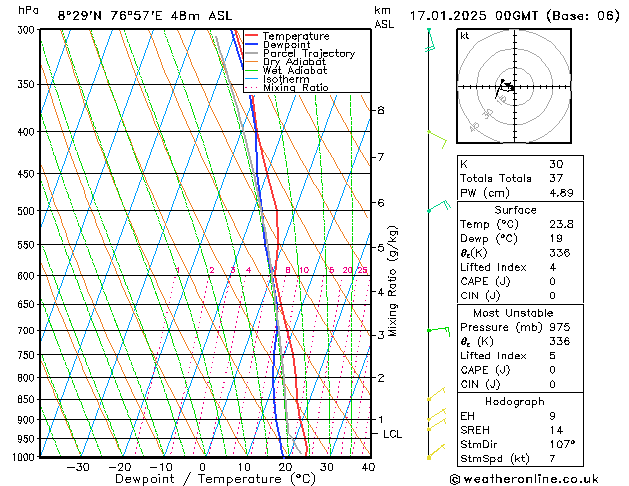This screenshot has width=629, height=486.
Task: Select the Parcel Trajectory legend label
Action: pos(309,53)
